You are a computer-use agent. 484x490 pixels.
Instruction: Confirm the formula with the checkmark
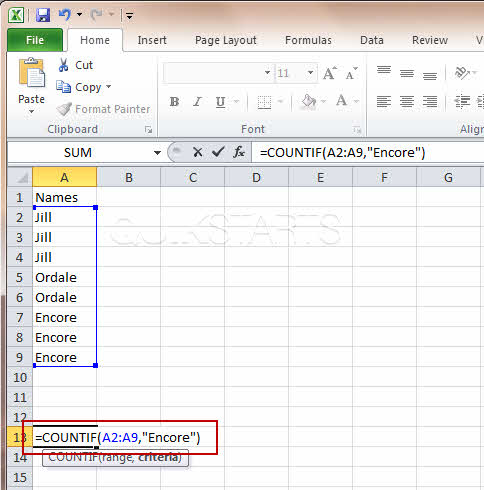pyautogui.click(x=218, y=153)
